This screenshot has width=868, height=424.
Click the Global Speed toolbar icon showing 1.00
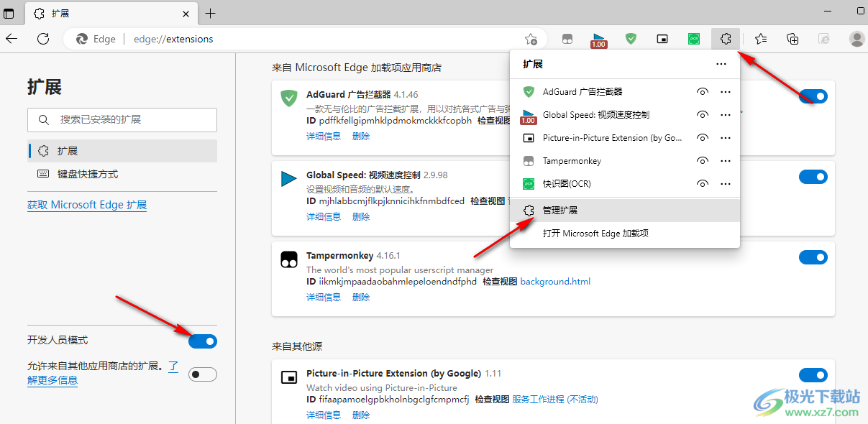click(598, 40)
